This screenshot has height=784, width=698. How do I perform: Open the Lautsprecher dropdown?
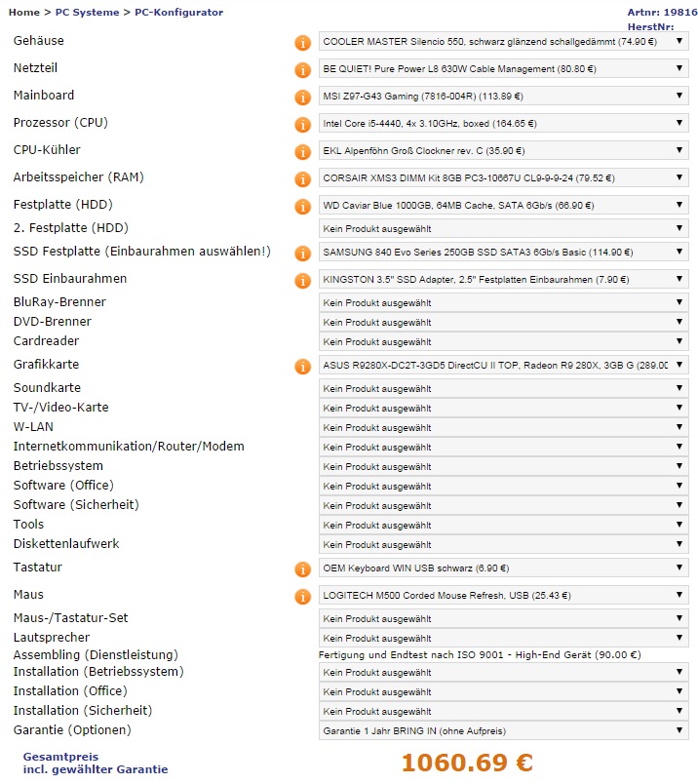[x=503, y=638]
